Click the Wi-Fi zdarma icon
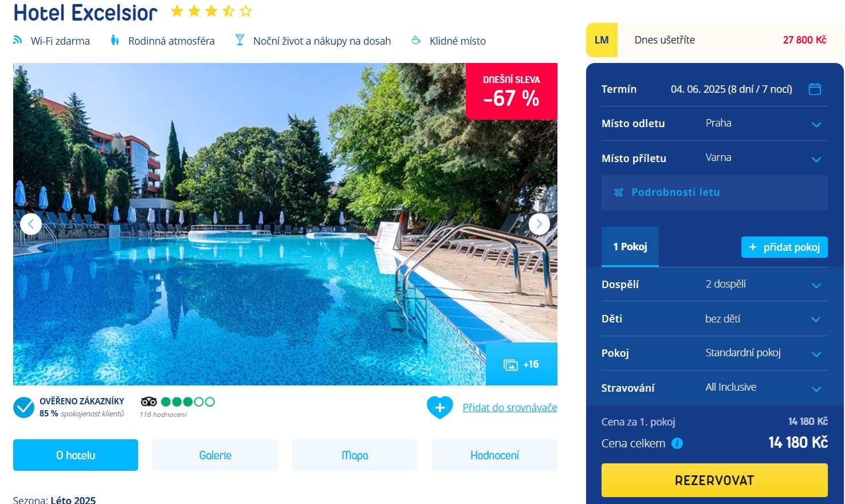Image resolution: width=845 pixels, height=504 pixels. click(18, 40)
